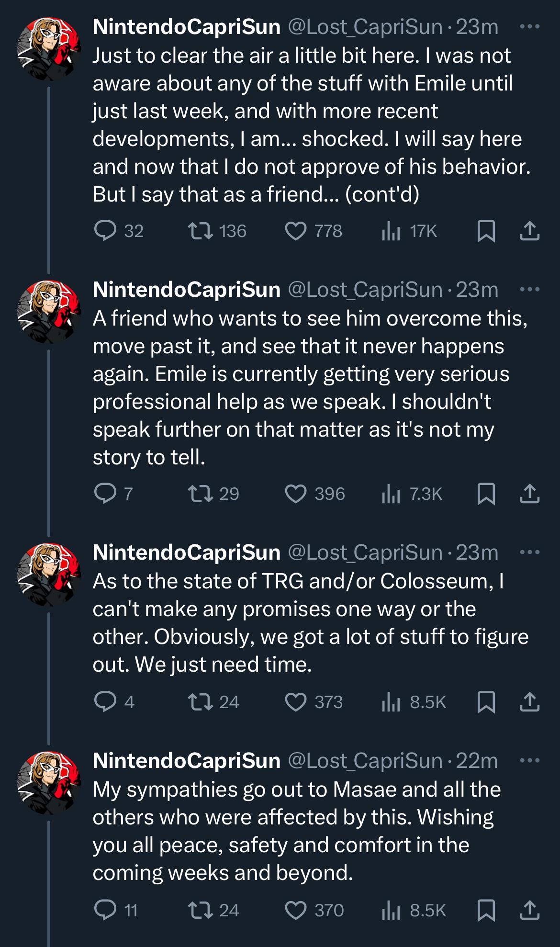Share the TRG and Colosseum tweet
Image resolution: width=560 pixels, height=947 pixels.
529,702
